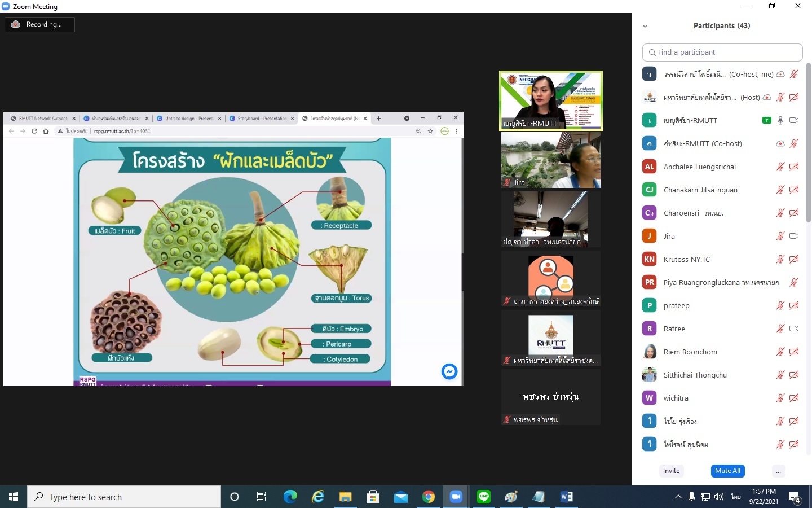The height and width of the screenshot is (508, 812).
Task: Open LINE app from taskbar
Action: pyautogui.click(x=484, y=497)
